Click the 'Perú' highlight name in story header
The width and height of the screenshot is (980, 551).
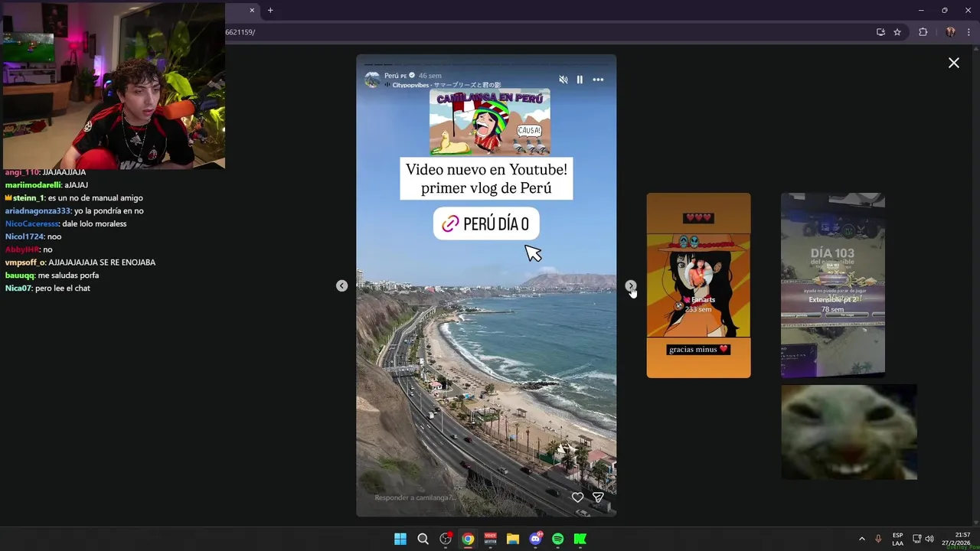pyautogui.click(x=394, y=76)
